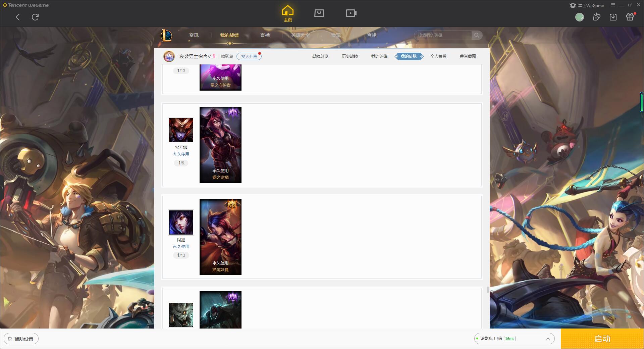Open the 星之守护者 skin card
The height and width of the screenshot is (349, 644).
coord(220,78)
